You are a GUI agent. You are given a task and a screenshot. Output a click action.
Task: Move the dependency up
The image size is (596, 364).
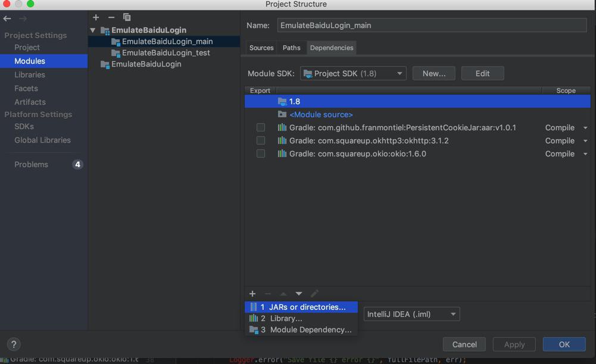coord(283,293)
